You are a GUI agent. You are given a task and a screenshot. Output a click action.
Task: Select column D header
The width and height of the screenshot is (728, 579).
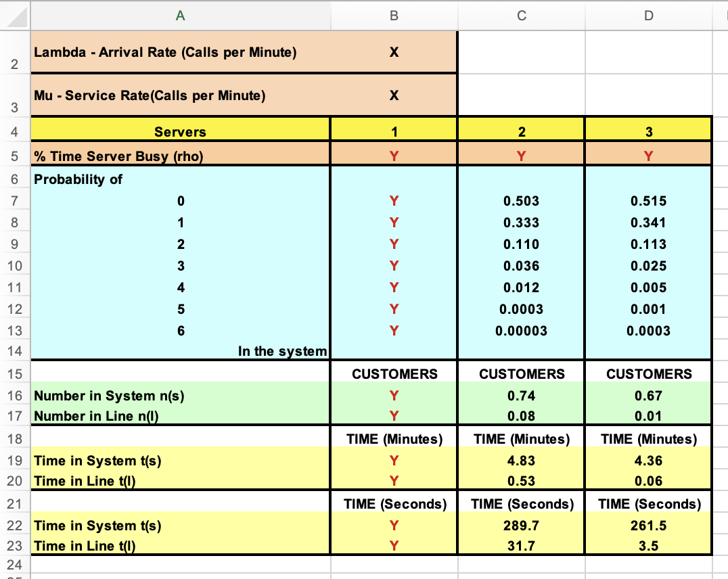pos(647,15)
